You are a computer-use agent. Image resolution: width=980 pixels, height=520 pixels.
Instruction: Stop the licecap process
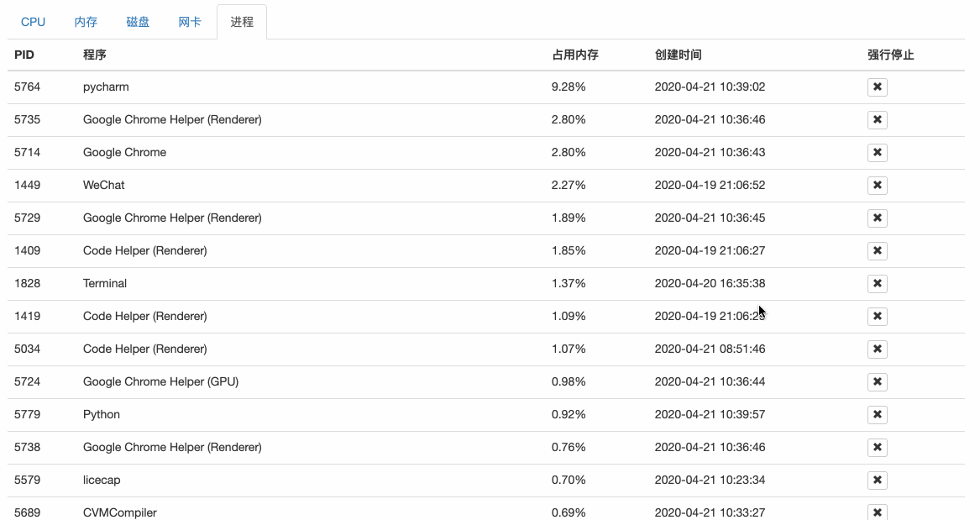(x=877, y=481)
